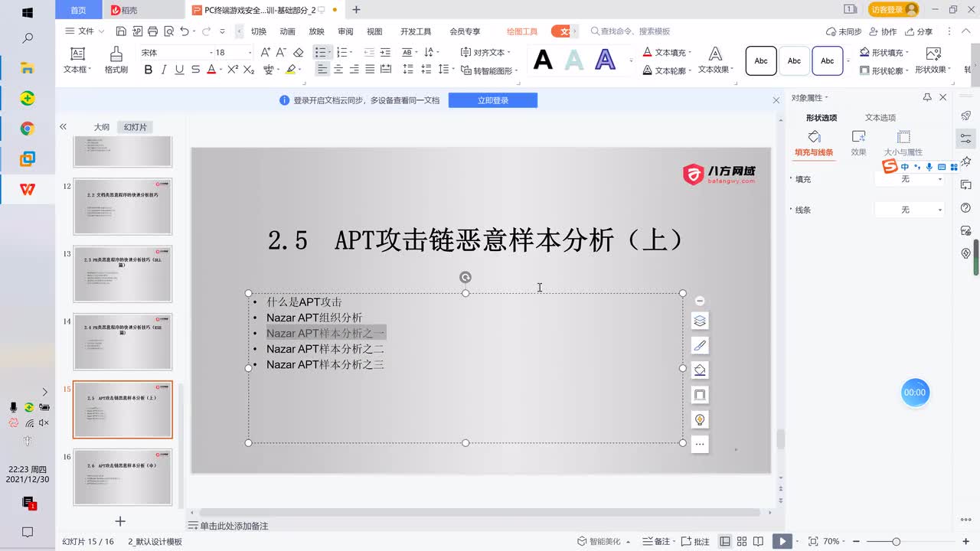The image size is (980, 551).
Task: Switch to 文本选项 tab in panel
Action: (880, 118)
